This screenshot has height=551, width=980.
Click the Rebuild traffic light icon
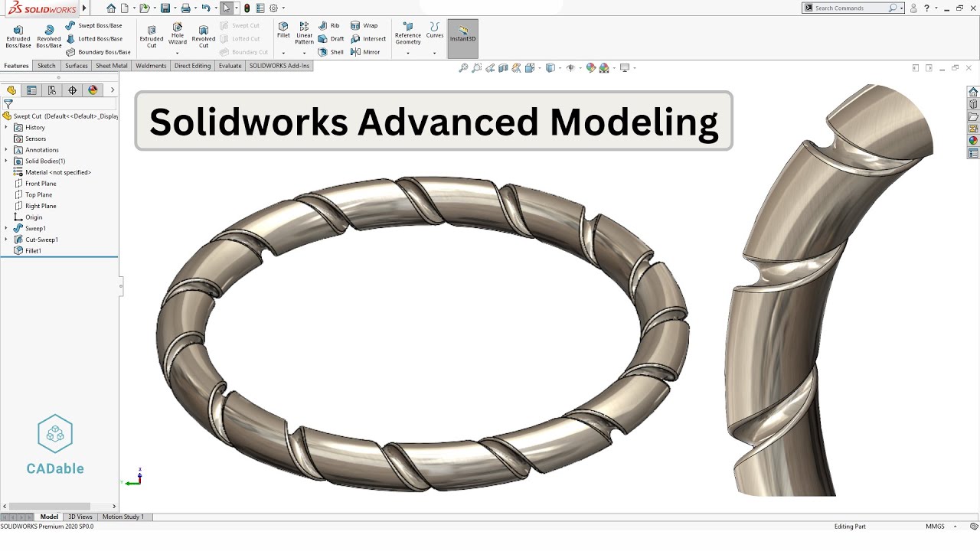point(247,8)
